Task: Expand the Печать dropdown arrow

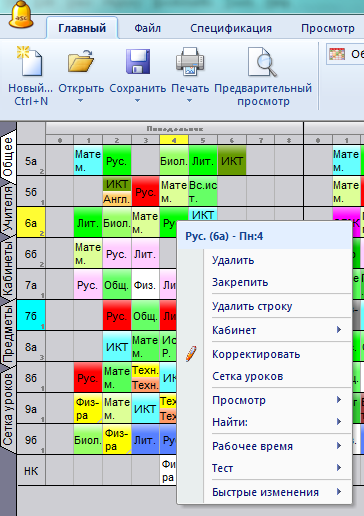Action: (189, 101)
